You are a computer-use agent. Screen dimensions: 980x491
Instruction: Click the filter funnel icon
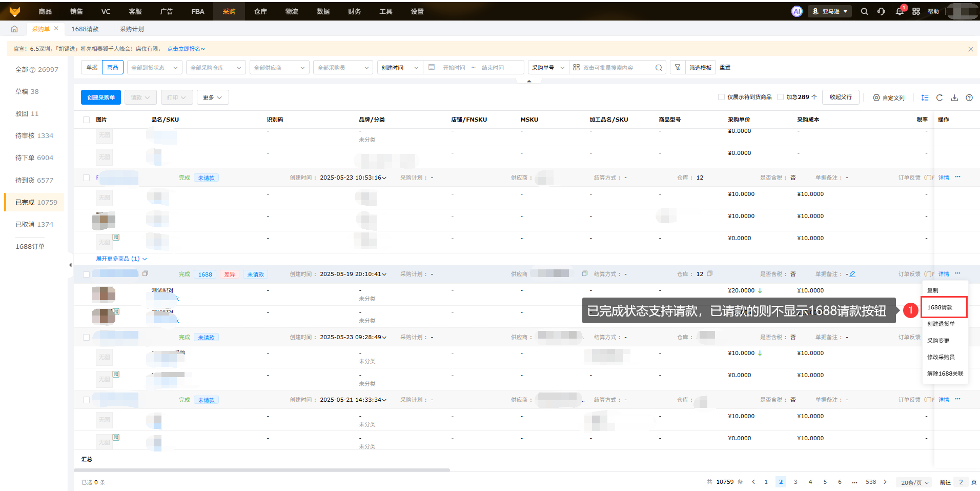[678, 67]
